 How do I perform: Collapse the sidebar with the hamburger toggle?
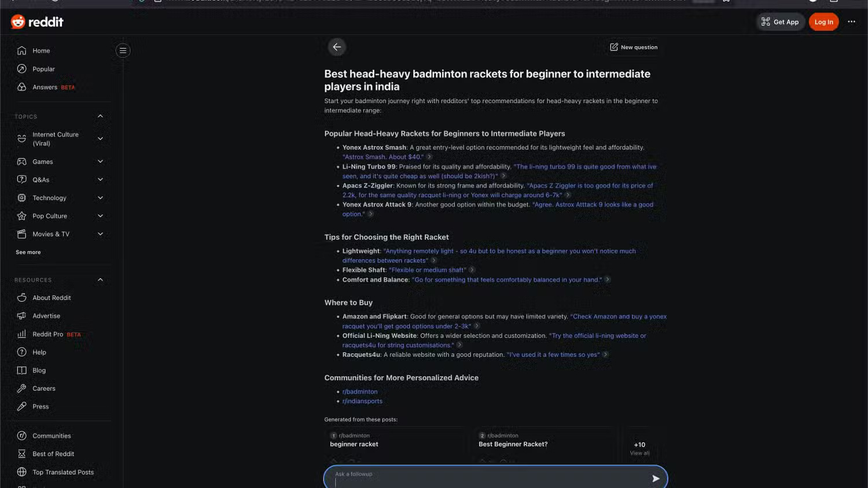coord(123,50)
